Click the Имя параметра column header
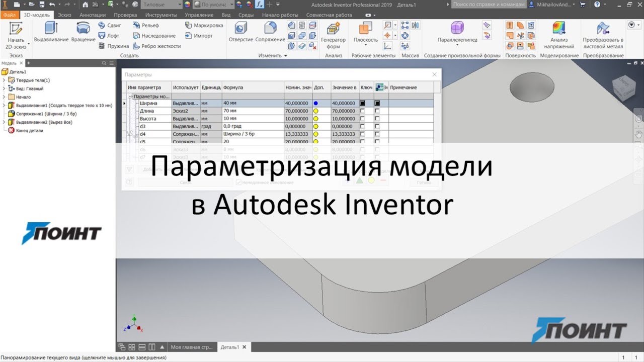 click(149, 87)
